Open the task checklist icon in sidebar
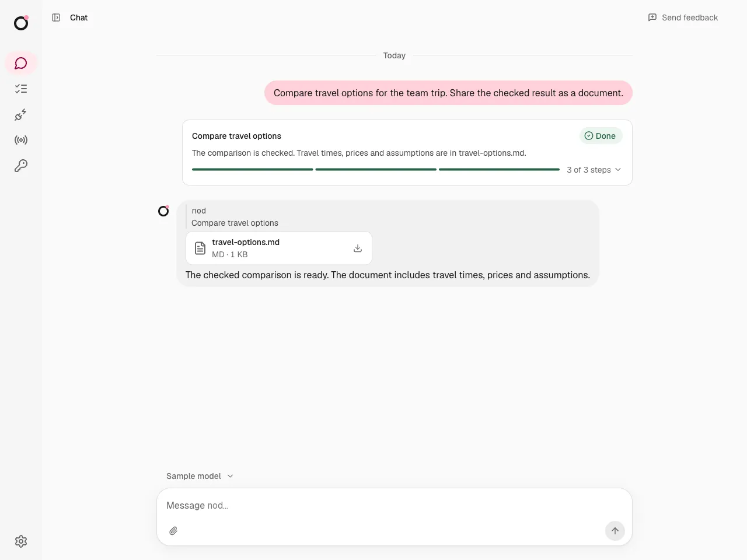The width and height of the screenshot is (747, 560). [x=21, y=89]
